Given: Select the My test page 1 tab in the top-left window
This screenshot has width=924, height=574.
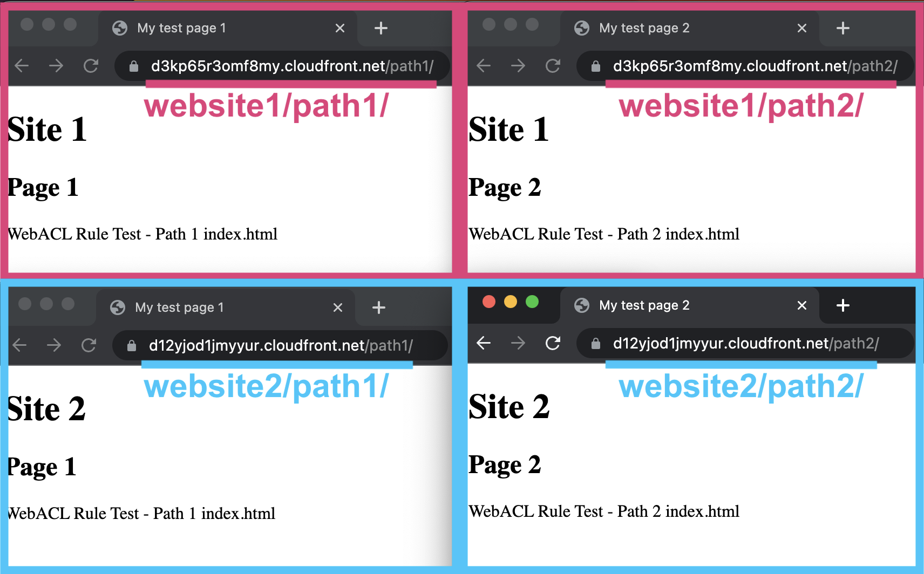Looking at the screenshot, I should pos(181,28).
